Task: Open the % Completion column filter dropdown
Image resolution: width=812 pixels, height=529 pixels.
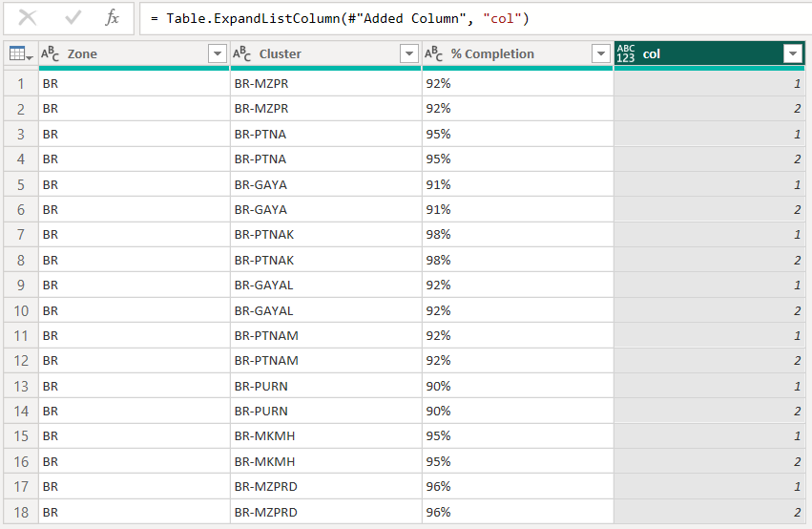Action: pos(601,53)
